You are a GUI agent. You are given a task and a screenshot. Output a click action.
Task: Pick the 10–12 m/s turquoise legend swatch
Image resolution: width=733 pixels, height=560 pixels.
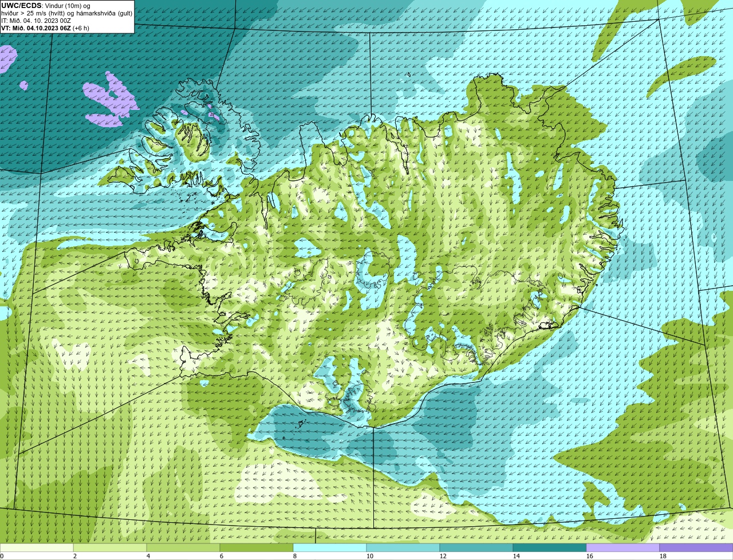[x=403, y=548]
